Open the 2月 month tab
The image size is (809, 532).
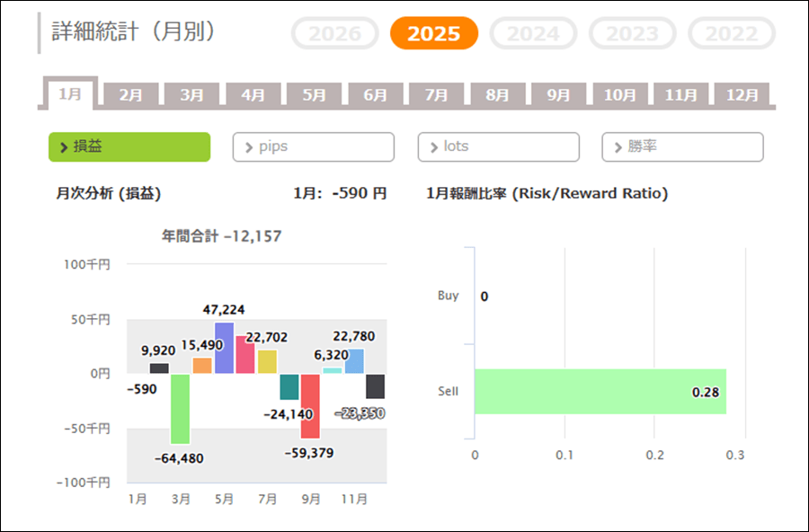pyautogui.click(x=131, y=94)
